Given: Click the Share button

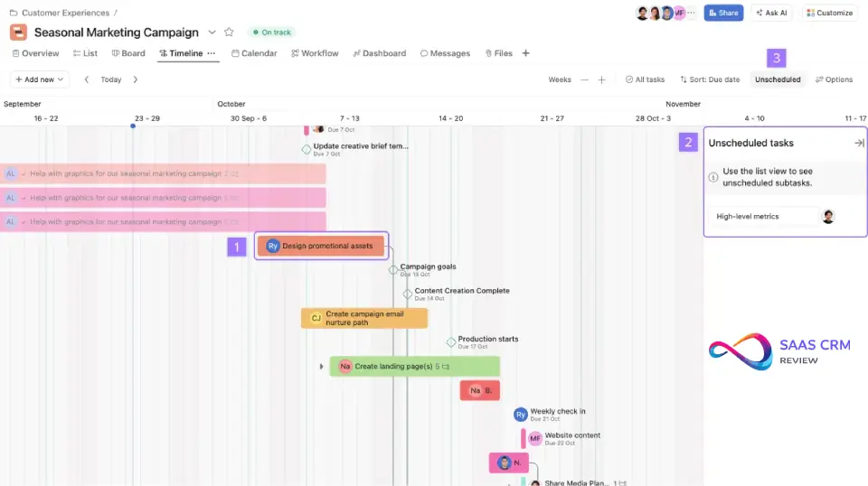Looking at the screenshot, I should 723,13.
